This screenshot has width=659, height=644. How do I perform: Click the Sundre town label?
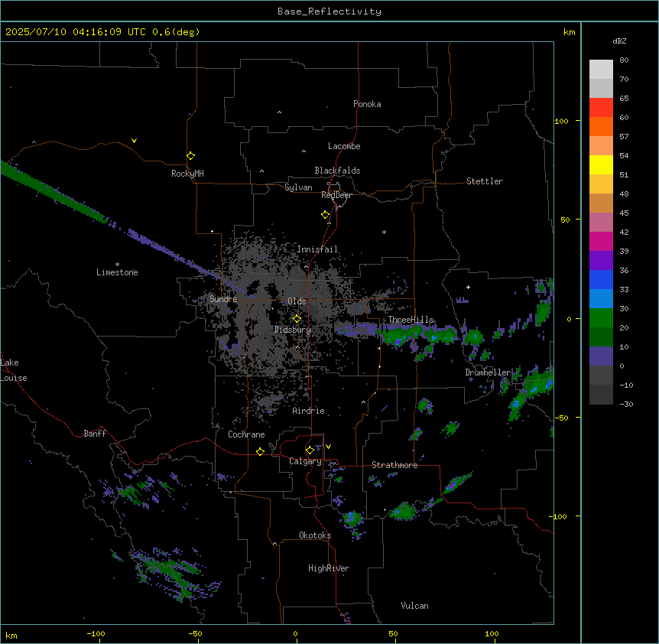tap(223, 299)
